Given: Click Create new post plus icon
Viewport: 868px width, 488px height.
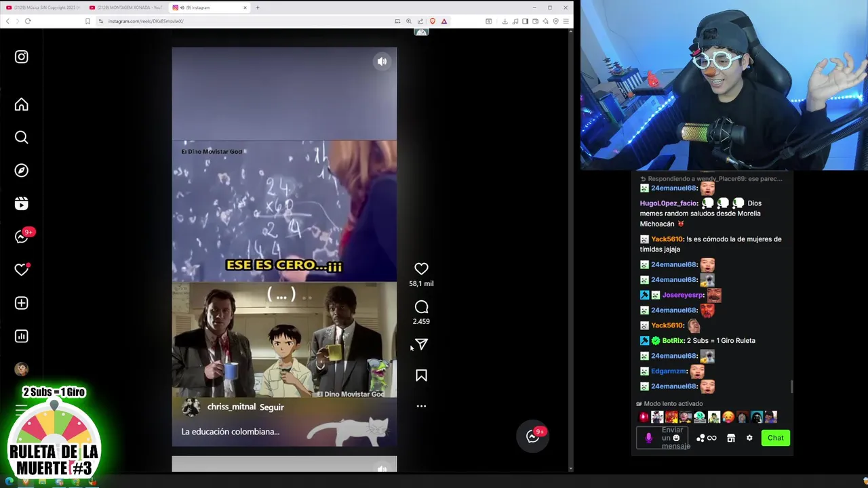Looking at the screenshot, I should 22,303.
